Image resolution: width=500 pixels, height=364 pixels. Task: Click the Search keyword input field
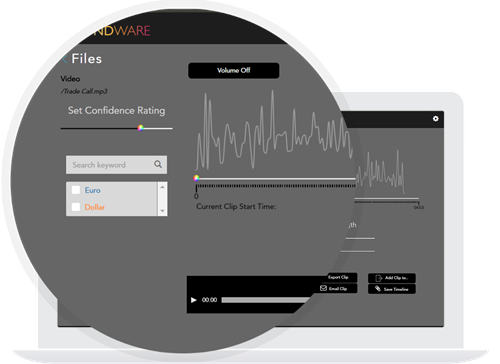(116, 165)
